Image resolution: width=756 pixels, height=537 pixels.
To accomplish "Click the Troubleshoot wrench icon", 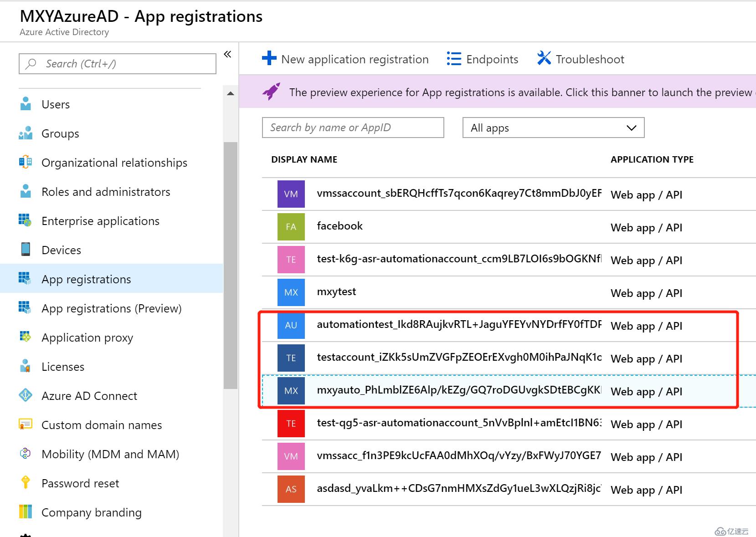I will (544, 58).
